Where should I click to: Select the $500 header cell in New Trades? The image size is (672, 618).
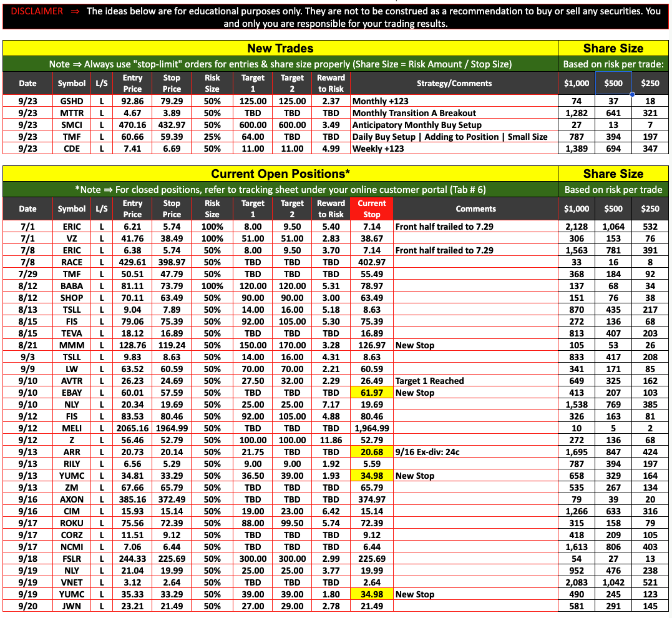[613, 83]
